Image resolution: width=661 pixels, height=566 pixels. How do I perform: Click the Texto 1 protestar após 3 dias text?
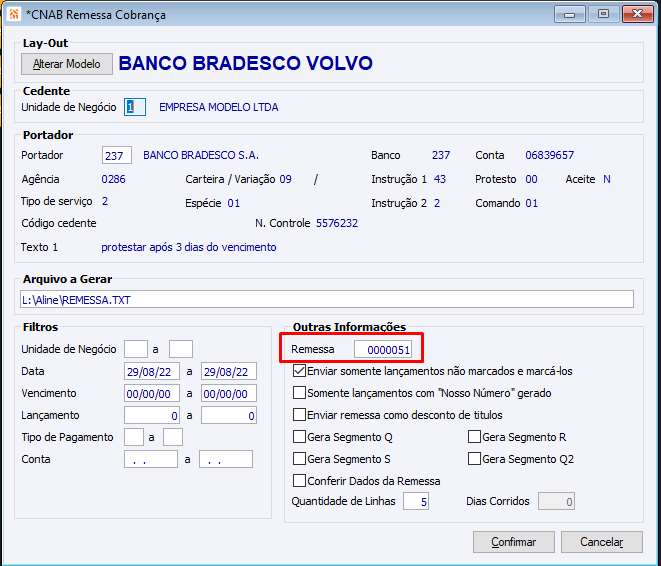[x=189, y=247]
